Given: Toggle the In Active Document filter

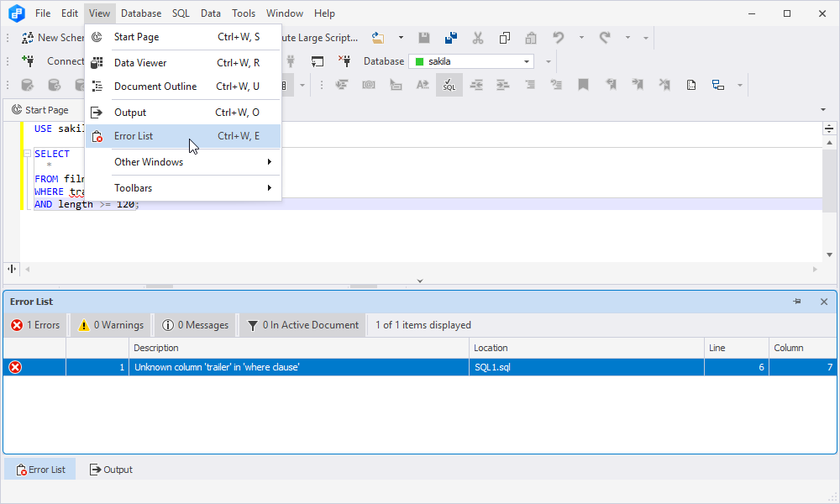Looking at the screenshot, I should [x=302, y=325].
